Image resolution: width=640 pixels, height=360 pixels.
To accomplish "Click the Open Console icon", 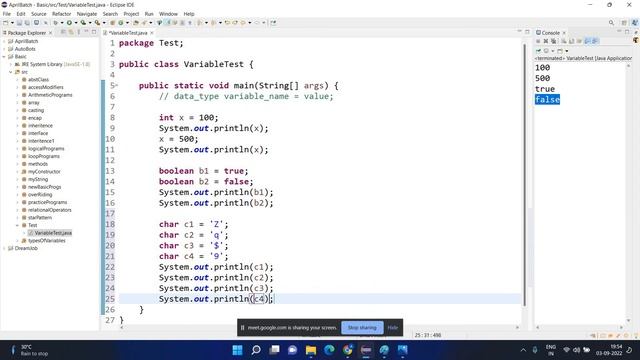I will point(560,51).
